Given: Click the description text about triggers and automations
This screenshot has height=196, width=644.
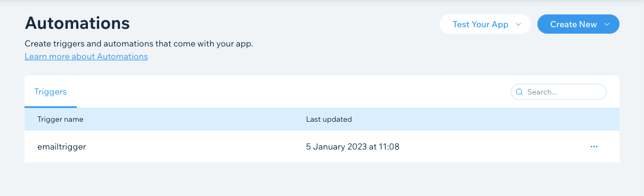Looking at the screenshot, I should (x=139, y=44).
